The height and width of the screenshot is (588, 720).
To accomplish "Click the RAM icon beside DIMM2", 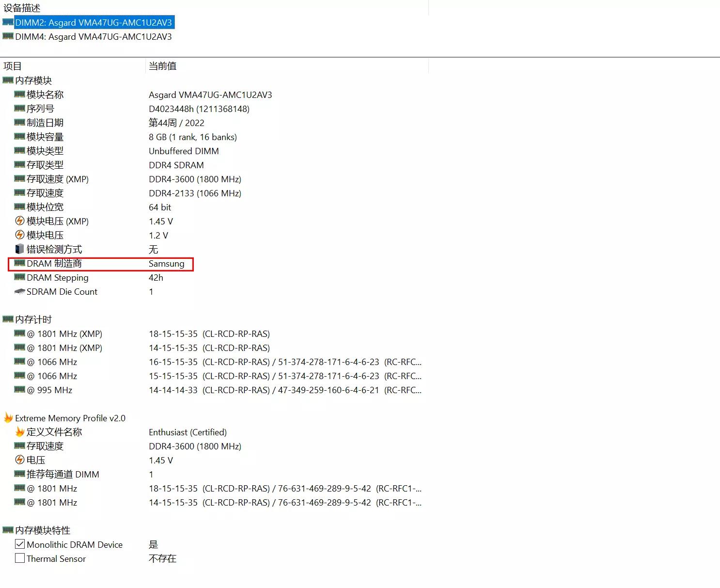I will pyautogui.click(x=8, y=22).
